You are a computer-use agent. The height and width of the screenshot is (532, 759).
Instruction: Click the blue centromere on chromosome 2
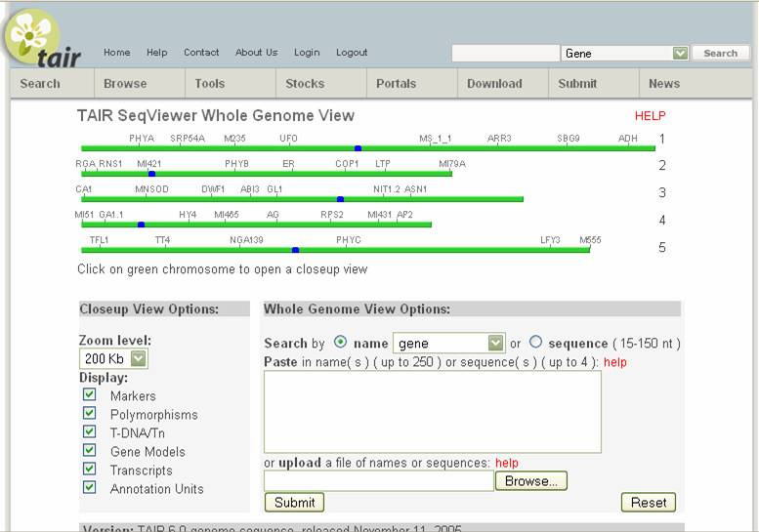coord(152,174)
